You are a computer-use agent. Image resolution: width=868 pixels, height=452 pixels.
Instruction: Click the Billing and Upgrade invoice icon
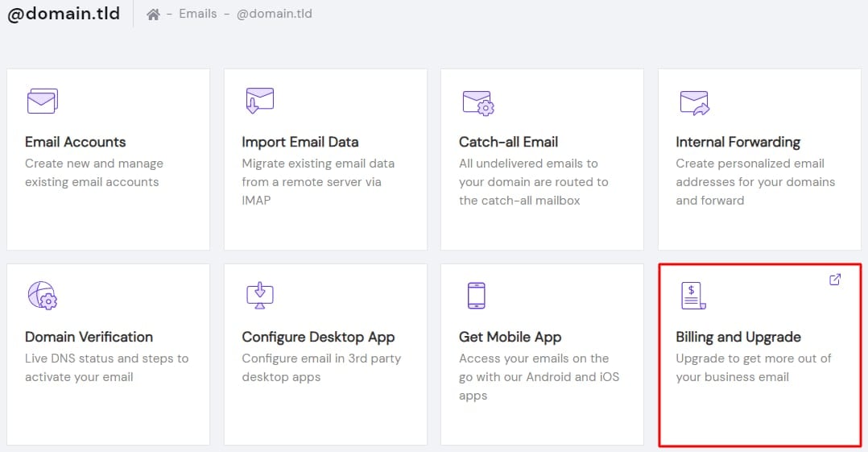(693, 296)
